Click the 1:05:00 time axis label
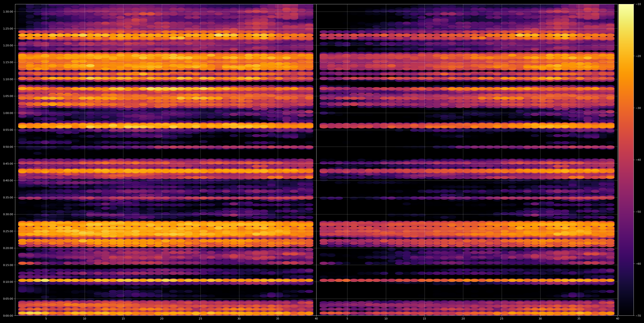 click(x=8, y=96)
